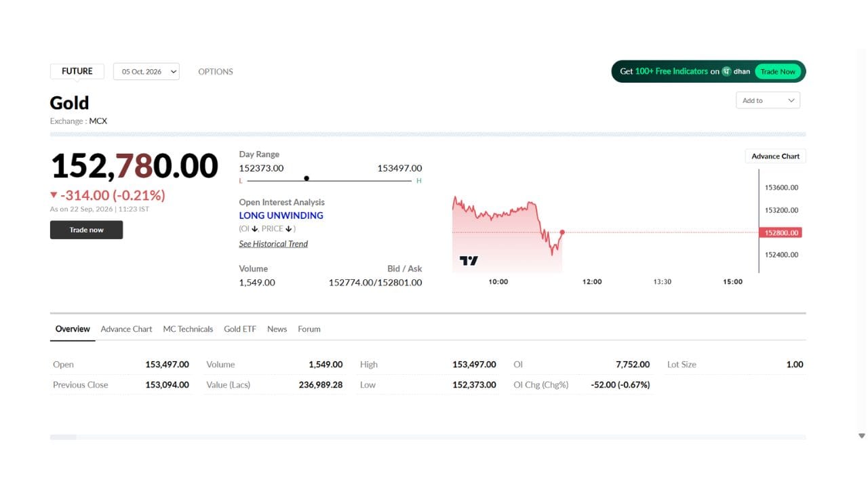
Task: Click the LONG UNWINDING analysis link
Action: click(x=281, y=216)
